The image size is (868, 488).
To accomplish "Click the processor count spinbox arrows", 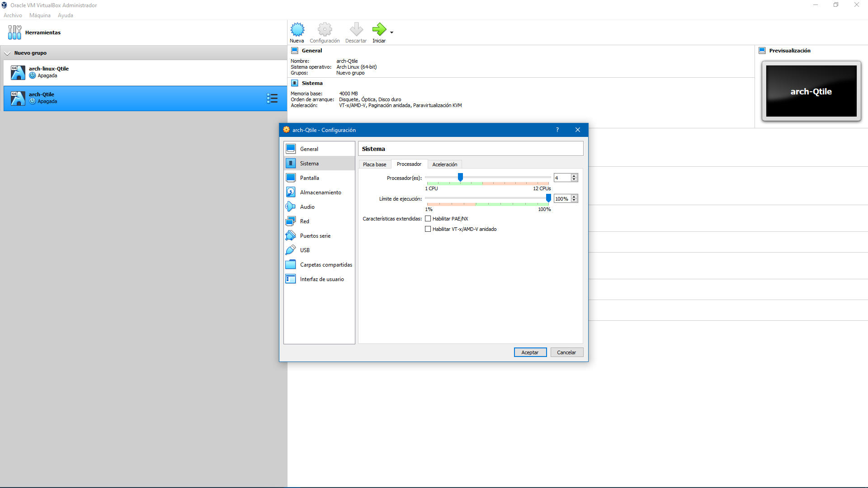I will (x=574, y=178).
